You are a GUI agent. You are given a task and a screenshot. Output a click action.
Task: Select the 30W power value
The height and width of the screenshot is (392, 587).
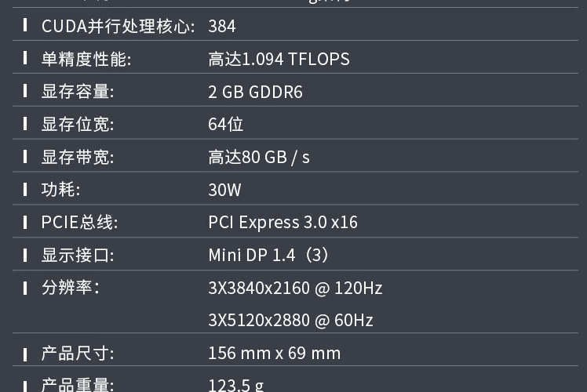click(x=224, y=190)
